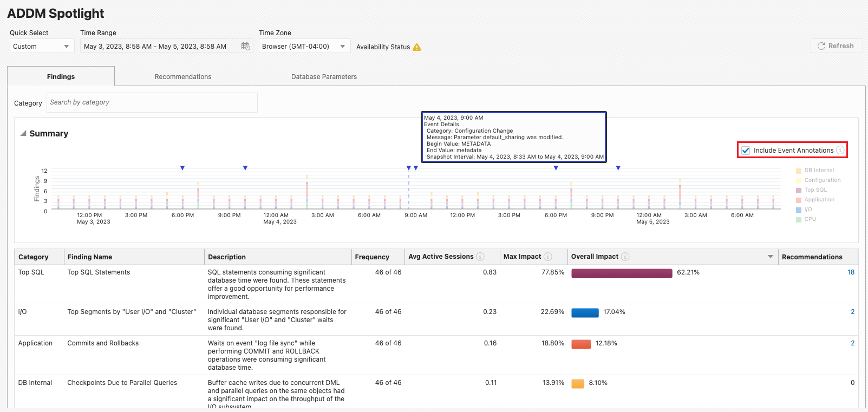868x412 pixels.
Task: Click info icon next to Include Event Annotations
Action: [x=840, y=150]
